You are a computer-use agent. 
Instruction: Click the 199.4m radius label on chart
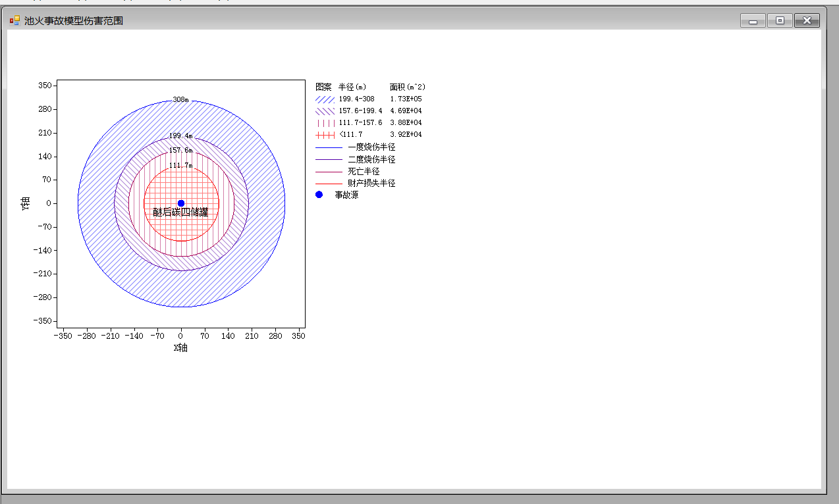click(x=181, y=136)
